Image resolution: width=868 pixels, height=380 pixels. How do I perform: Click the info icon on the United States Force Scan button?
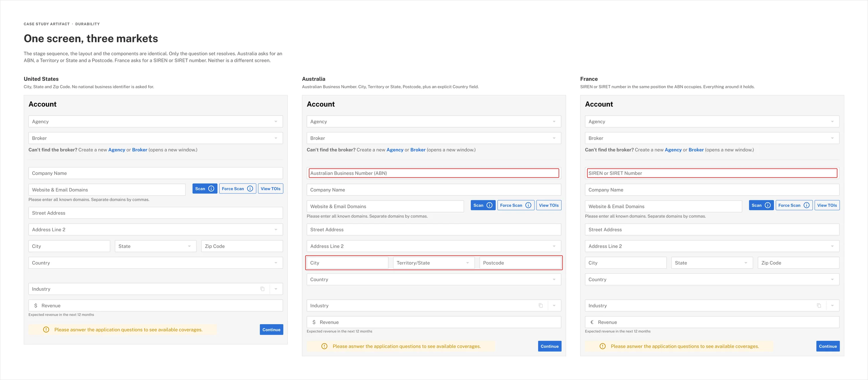click(250, 189)
